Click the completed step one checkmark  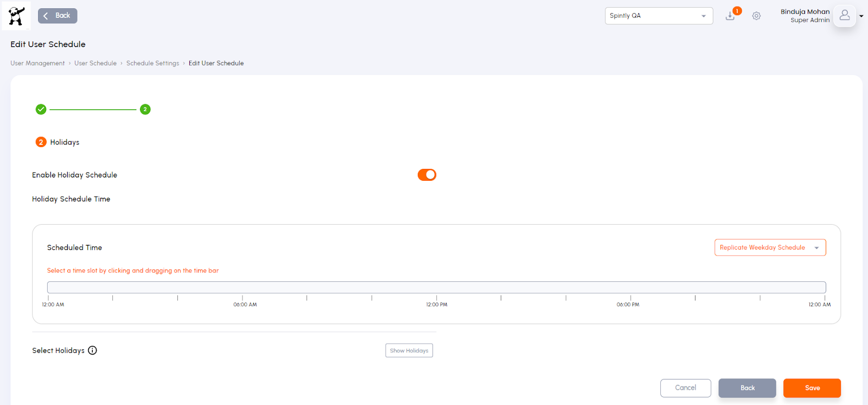[x=41, y=109]
